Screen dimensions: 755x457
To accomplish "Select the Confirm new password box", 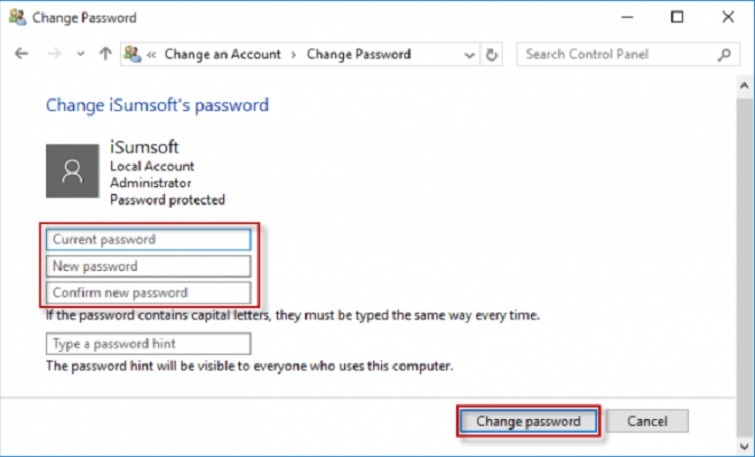I will tap(148, 293).
